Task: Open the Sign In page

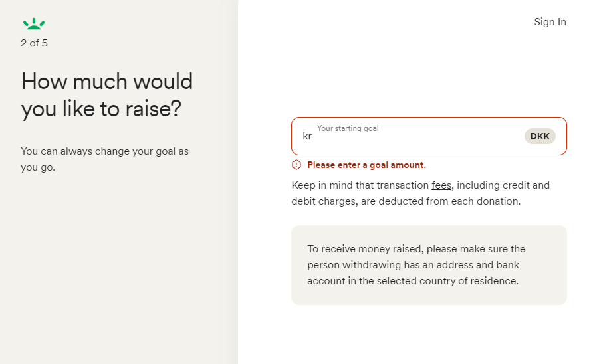Action: click(x=550, y=22)
